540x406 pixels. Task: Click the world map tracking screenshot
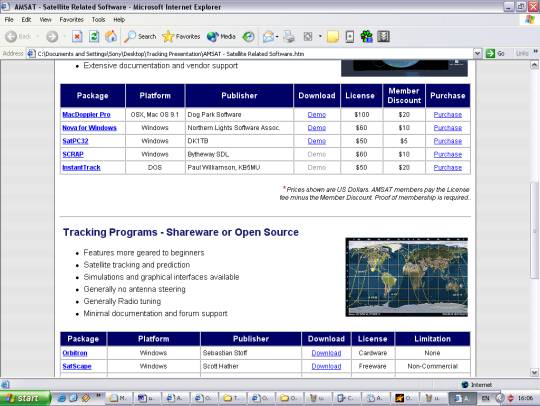click(407, 277)
